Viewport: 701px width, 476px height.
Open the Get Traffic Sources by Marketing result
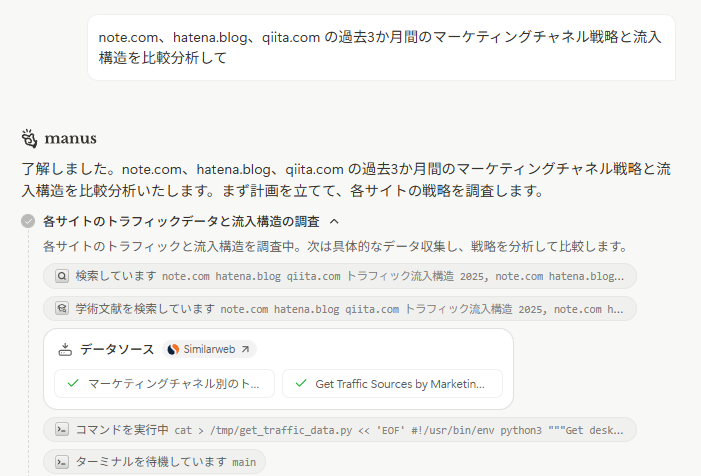[392, 383]
